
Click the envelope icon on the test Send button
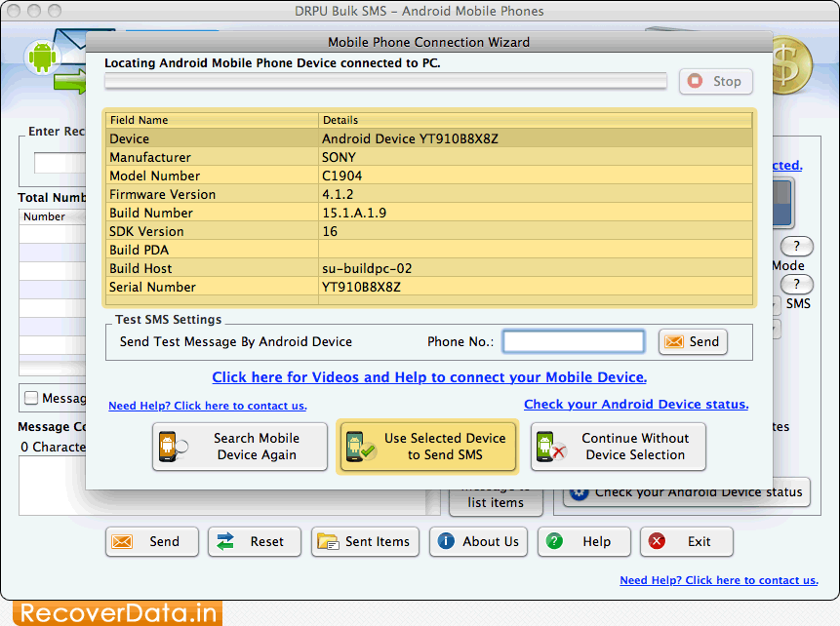coord(674,341)
